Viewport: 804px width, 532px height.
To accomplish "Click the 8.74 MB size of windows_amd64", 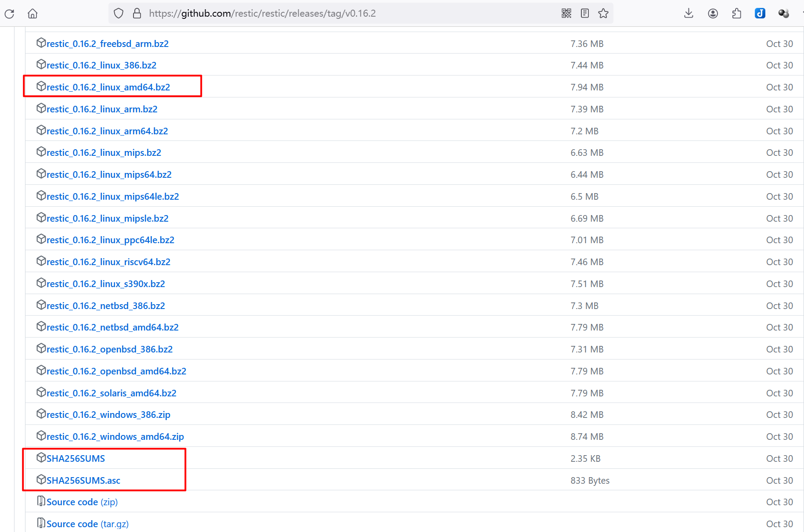I will [x=587, y=437].
